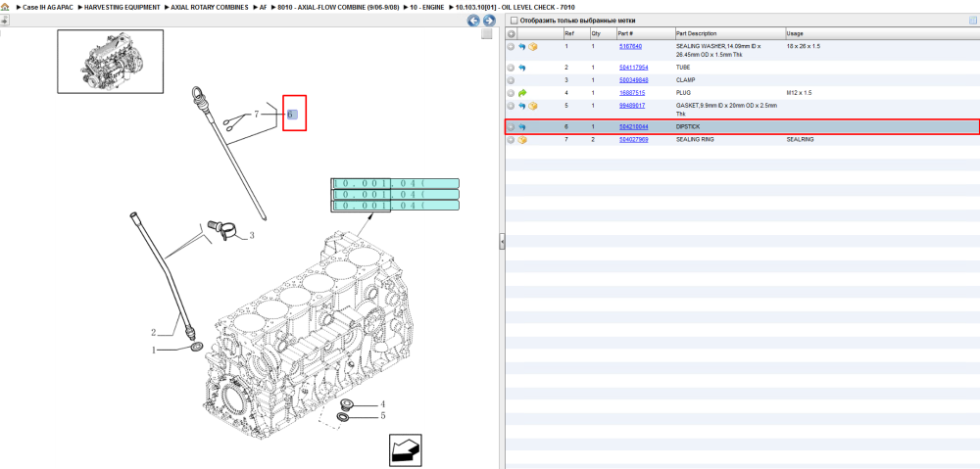
Task: Click 'PLUG' description cell
Action: tap(684, 93)
